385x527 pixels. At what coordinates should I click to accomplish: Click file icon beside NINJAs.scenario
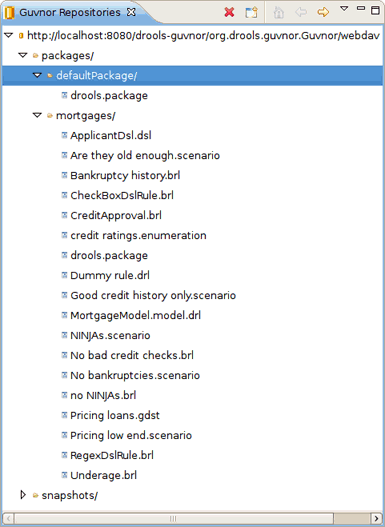point(64,335)
